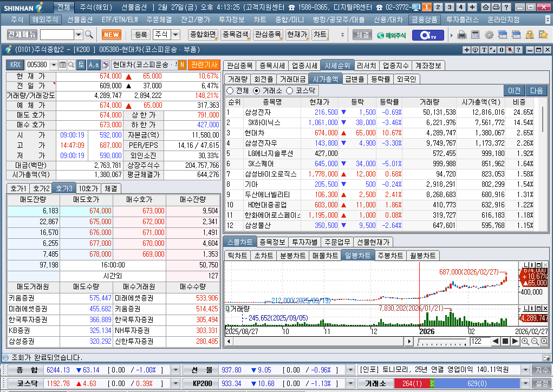Screen dimensions: 553x392
Task: Click the title bar printer icon
Action: click(496, 7)
